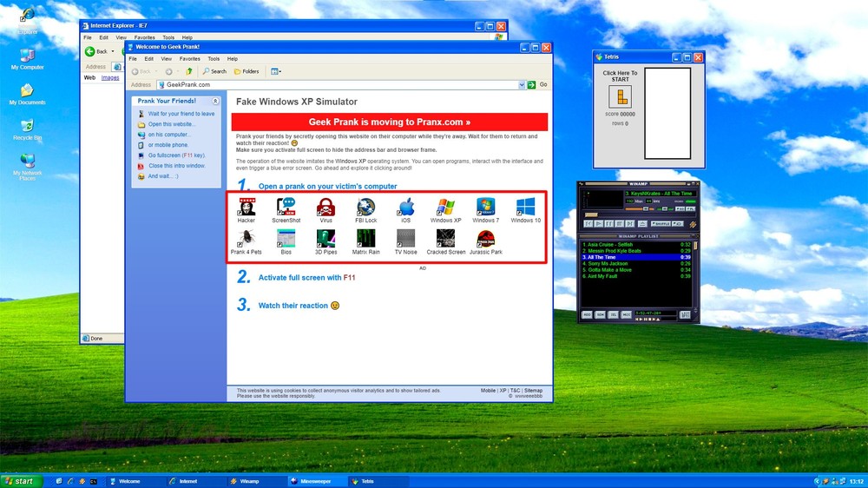Click the Start button on taskbar
This screenshot has width=868, height=488.
click(x=22, y=481)
